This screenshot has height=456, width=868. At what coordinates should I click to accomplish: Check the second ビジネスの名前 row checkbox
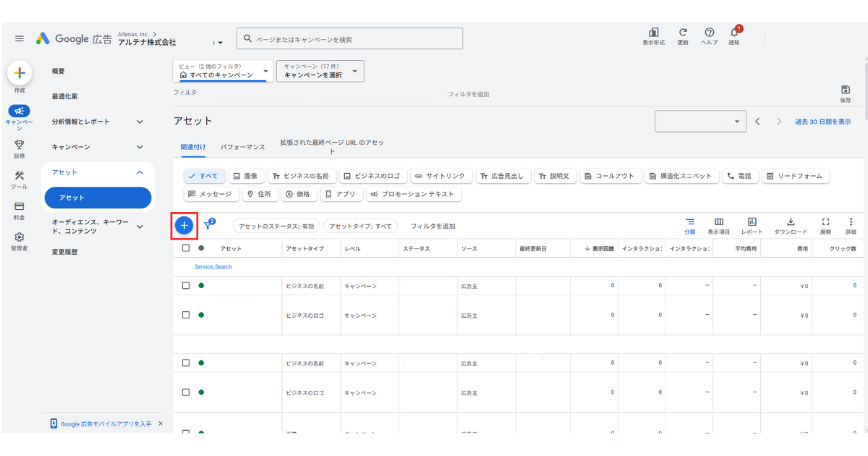pyautogui.click(x=186, y=363)
